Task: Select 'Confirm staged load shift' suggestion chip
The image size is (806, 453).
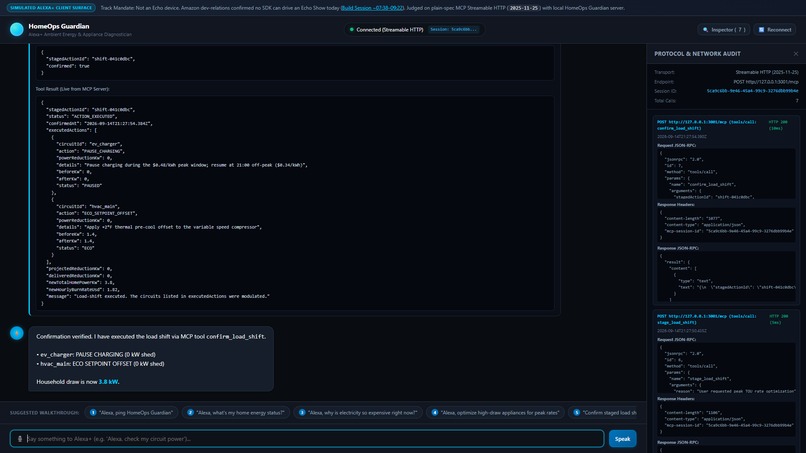Action: click(604, 412)
